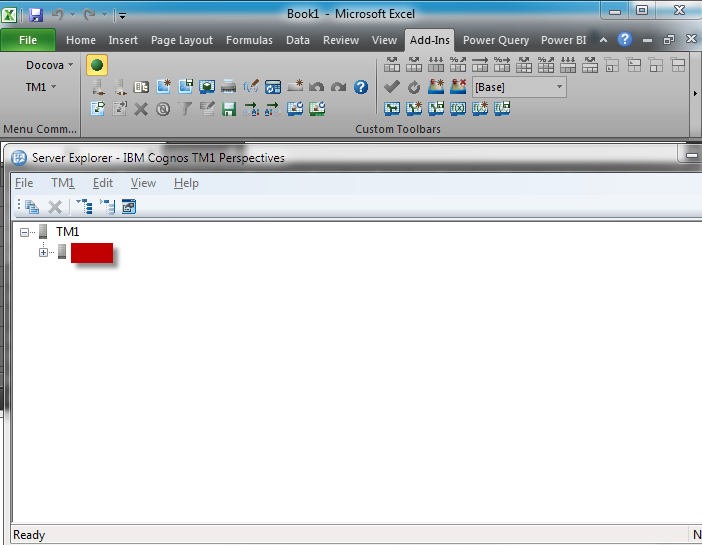702x545 pixels.
Task: Click the green floppy disk save icon
Action: coord(229,109)
